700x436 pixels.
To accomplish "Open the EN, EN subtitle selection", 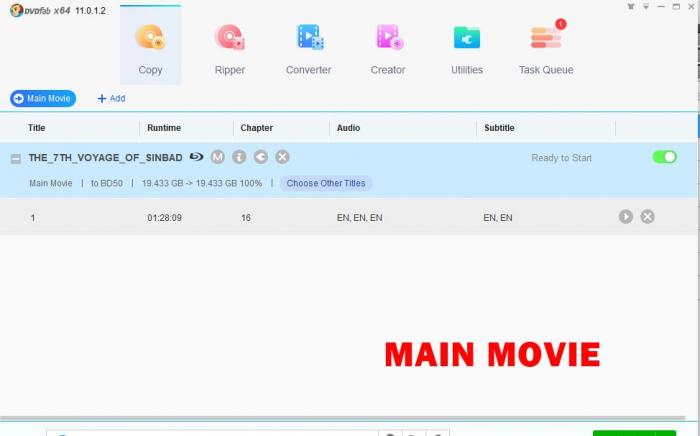I will click(498, 218).
